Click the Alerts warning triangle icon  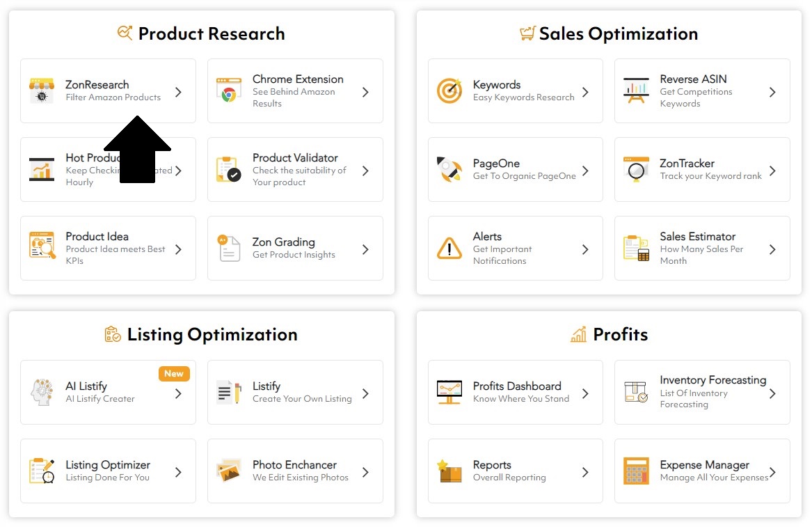tap(449, 249)
